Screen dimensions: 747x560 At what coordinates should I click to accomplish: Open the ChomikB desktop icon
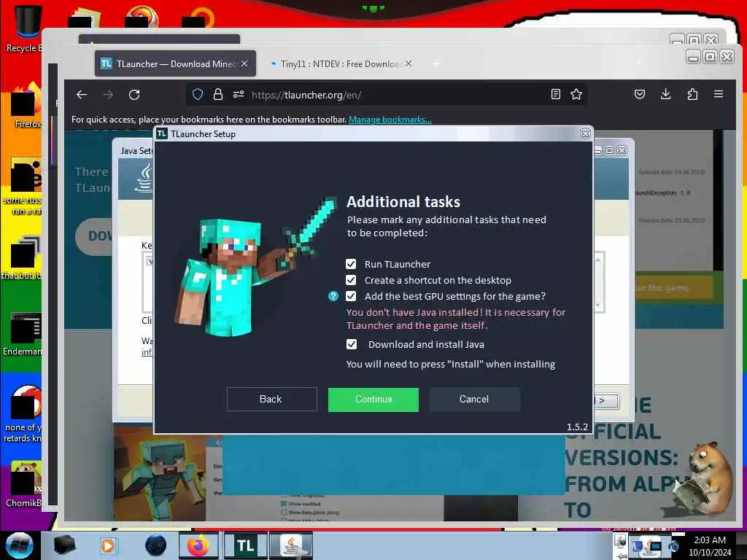click(24, 485)
